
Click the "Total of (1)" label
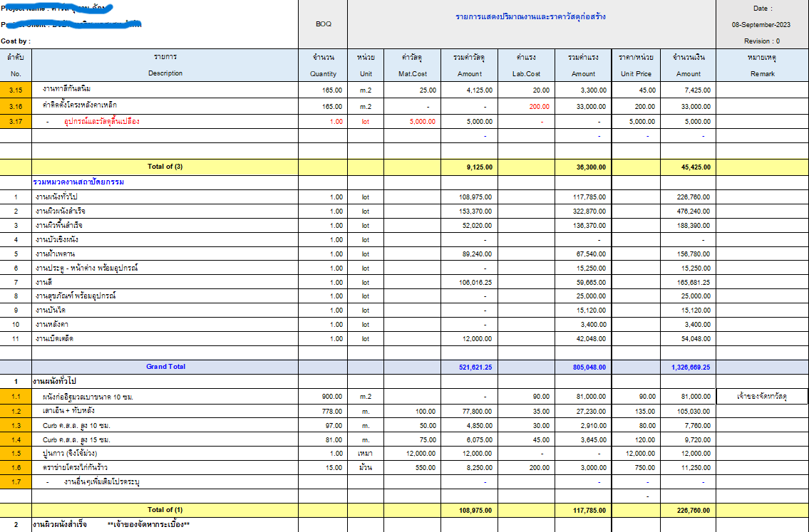(x=165, y=510)
